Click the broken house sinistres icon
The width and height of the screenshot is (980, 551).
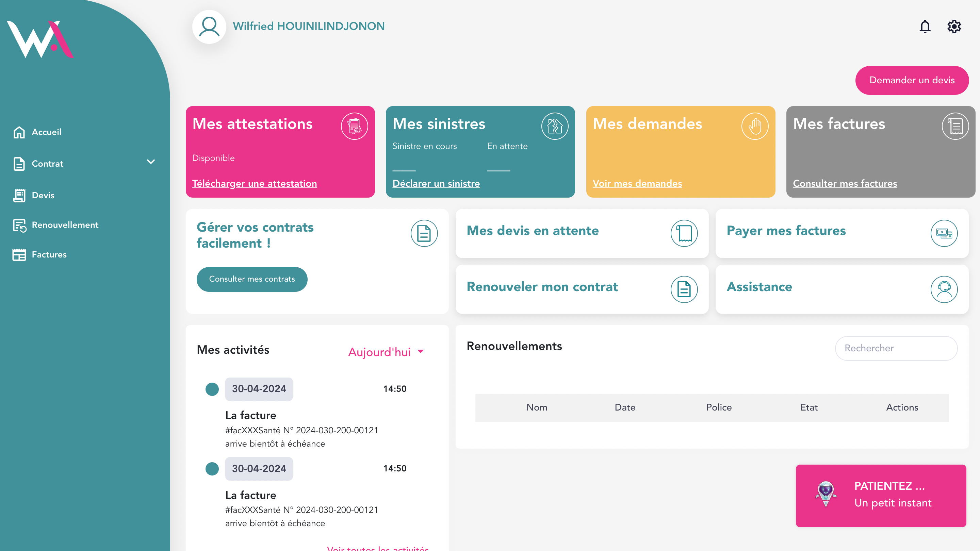coord(554,126)
